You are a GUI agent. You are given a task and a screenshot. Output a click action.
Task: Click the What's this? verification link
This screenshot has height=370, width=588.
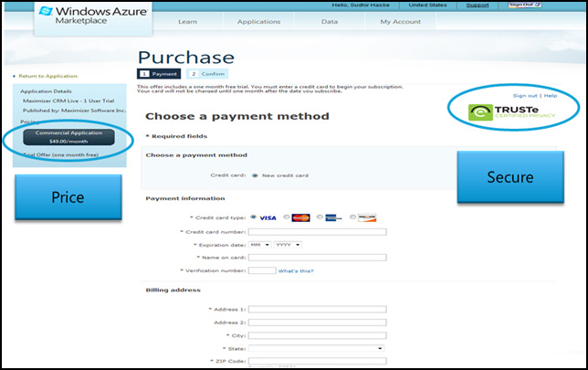click(296, 271)
